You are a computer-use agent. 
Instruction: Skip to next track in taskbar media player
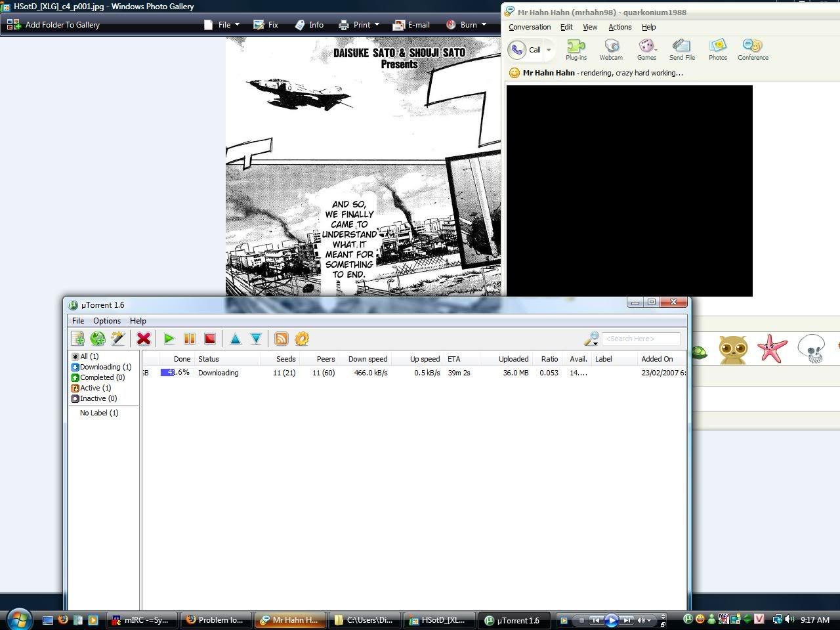[627, 619]
